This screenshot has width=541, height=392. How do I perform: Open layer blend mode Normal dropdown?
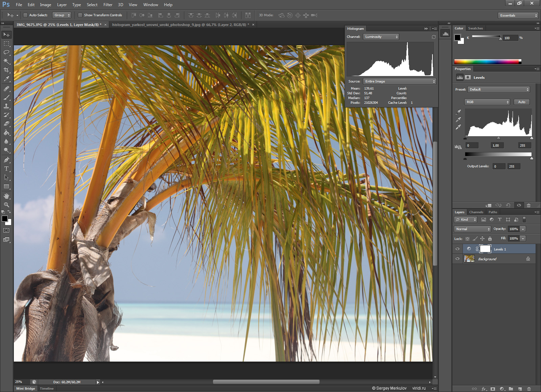(472, 229)
